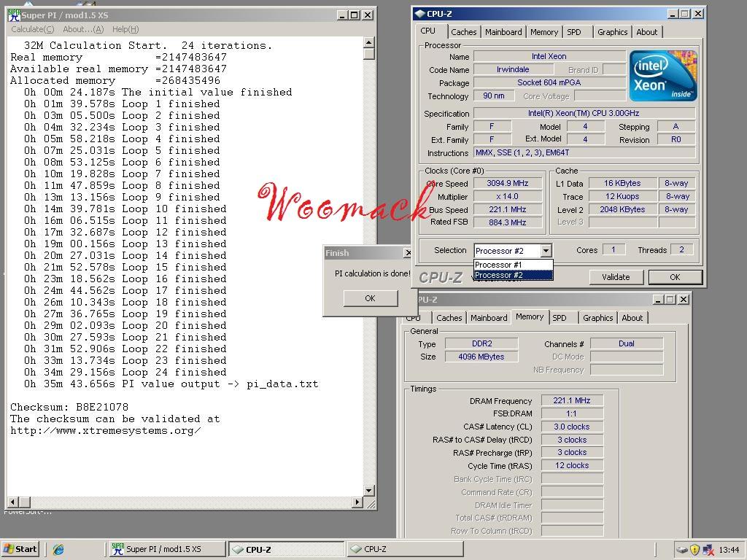747x560 pixels.
Task: Open the Start menu
Action: click(x=20, y=549)
